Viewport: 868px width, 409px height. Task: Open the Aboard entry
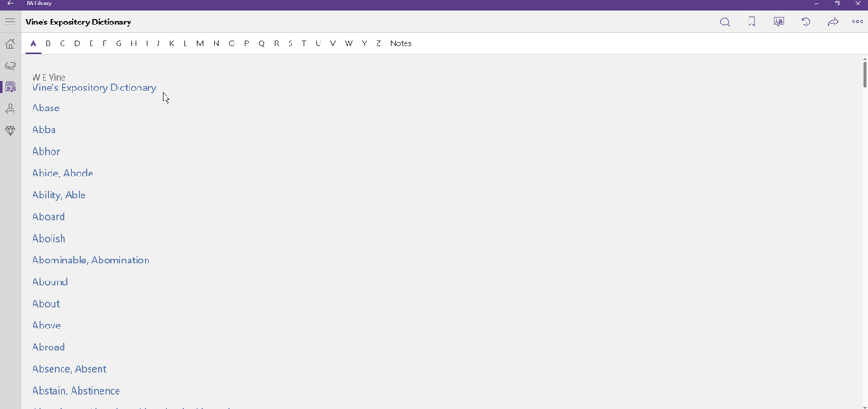coord(48,216)
